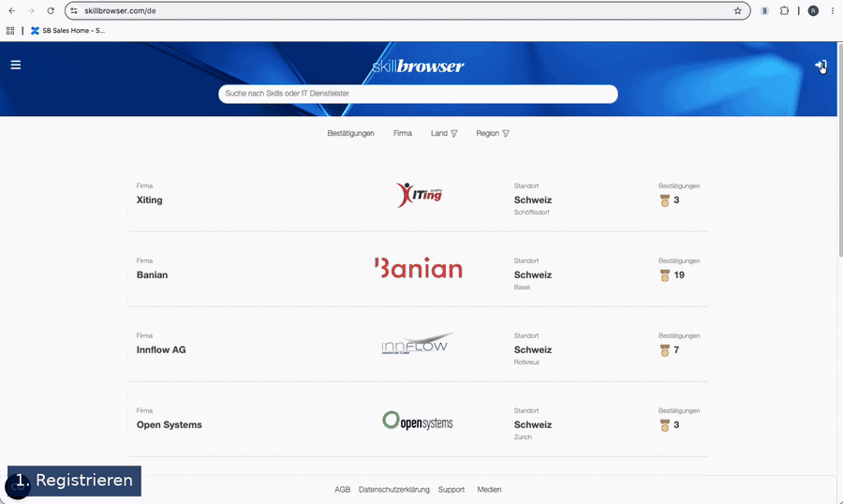Click the Banian company name
Image resolution: width=843 pixels, height=504 pixels.
[x=152, y=274]
